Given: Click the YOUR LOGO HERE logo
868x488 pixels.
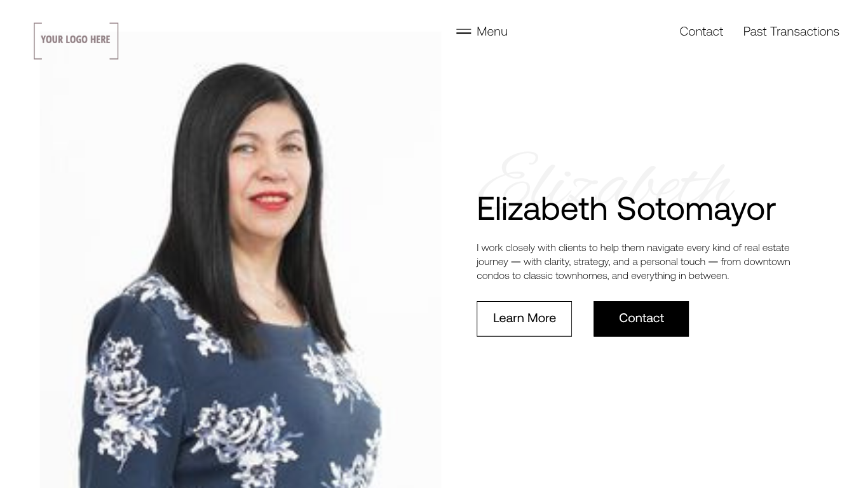Looking at the screenshot, I should [x=76, y=41].
